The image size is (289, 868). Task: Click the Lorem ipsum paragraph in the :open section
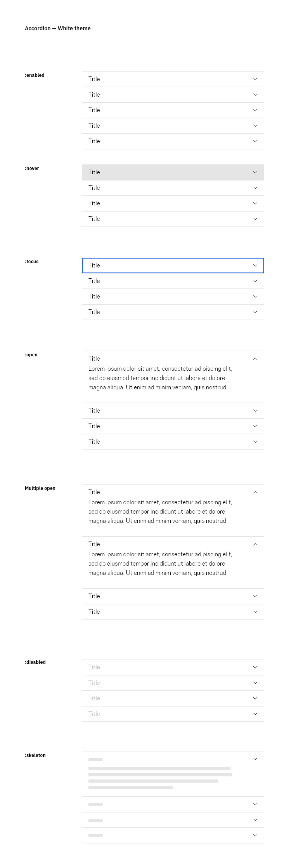160,378
